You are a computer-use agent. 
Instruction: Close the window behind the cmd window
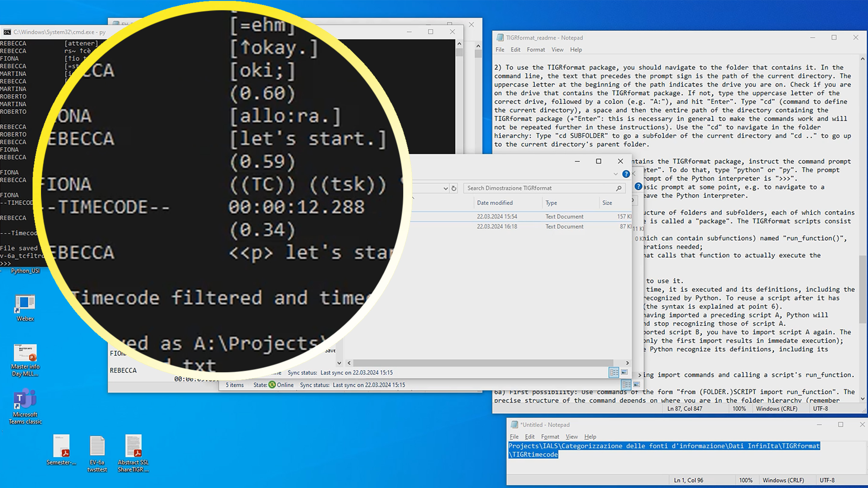[471, 25]
